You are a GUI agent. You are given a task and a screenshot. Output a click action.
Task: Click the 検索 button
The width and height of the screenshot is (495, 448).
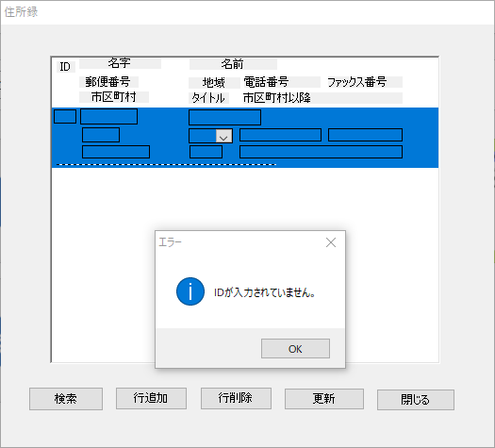[66, 399]
